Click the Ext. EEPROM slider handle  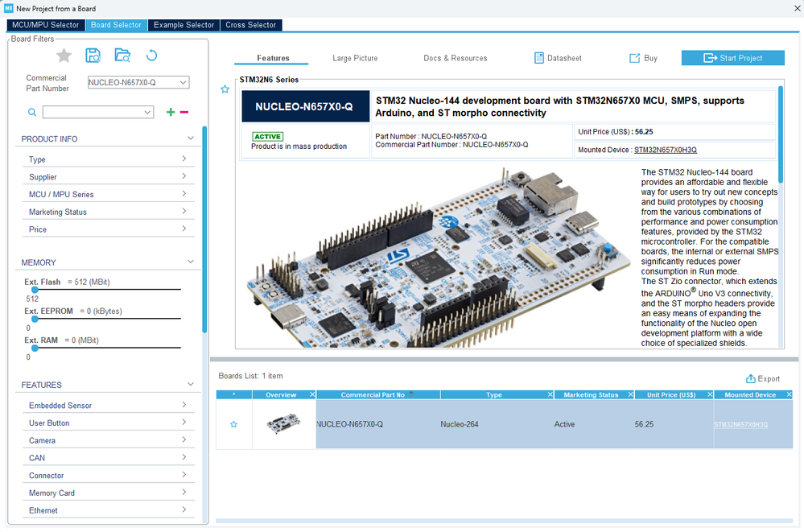(35, 319)
